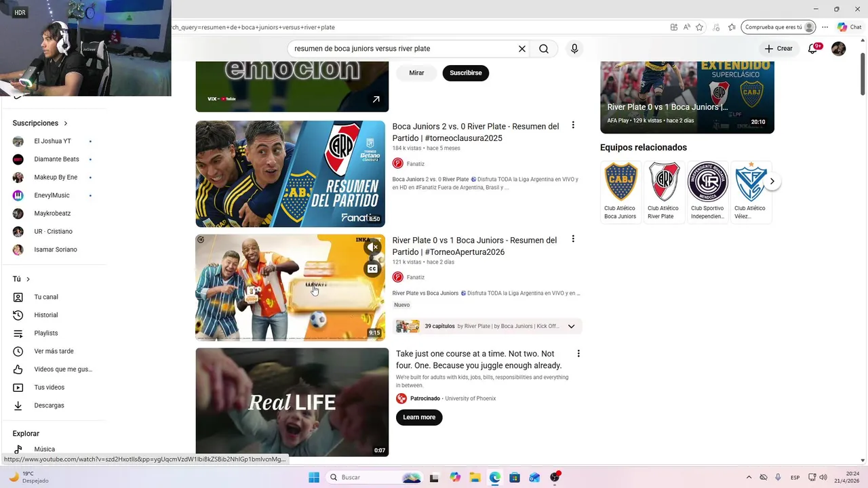Open the Real LIFE ad thumbnail
The image size is (868, 488).
click(x=292, y=402)
